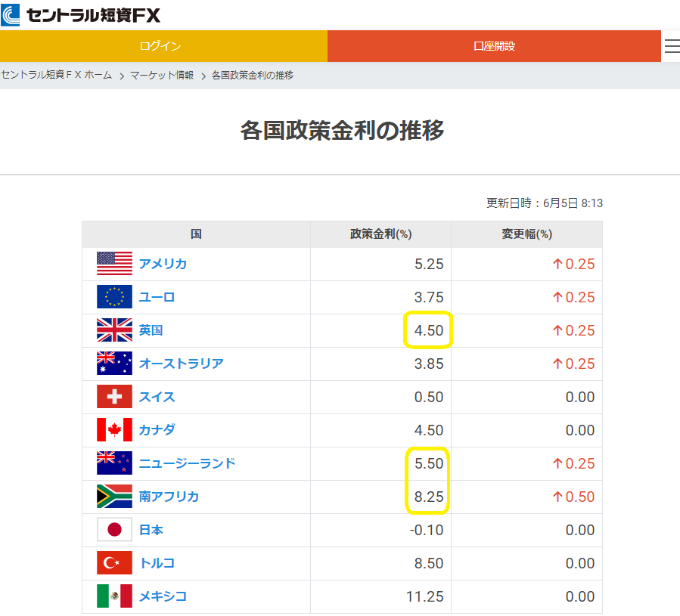The width and height of the screenshot is (680, 616).
Task: Click the 各国政策金利の推移 page heading
Action: [x=342, y=130]
